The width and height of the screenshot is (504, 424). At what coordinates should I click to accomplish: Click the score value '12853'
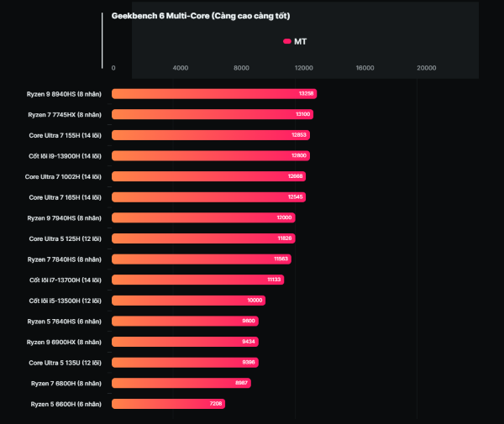point(299,134)
